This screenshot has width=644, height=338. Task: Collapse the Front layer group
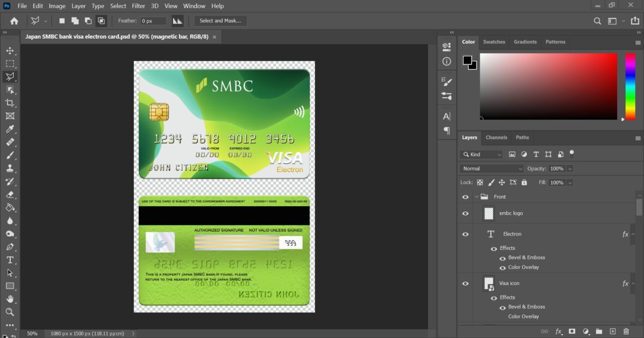(x=476, y=196)
